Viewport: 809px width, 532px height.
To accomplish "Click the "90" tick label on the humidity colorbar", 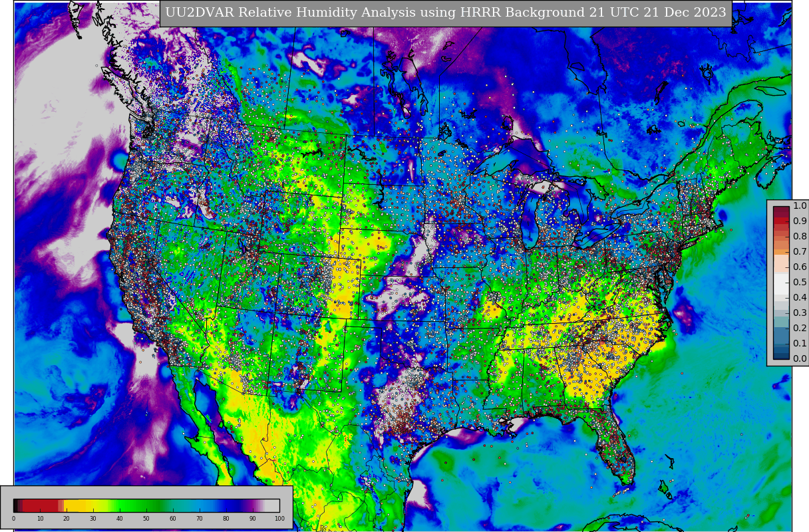I will click(253, 519).
